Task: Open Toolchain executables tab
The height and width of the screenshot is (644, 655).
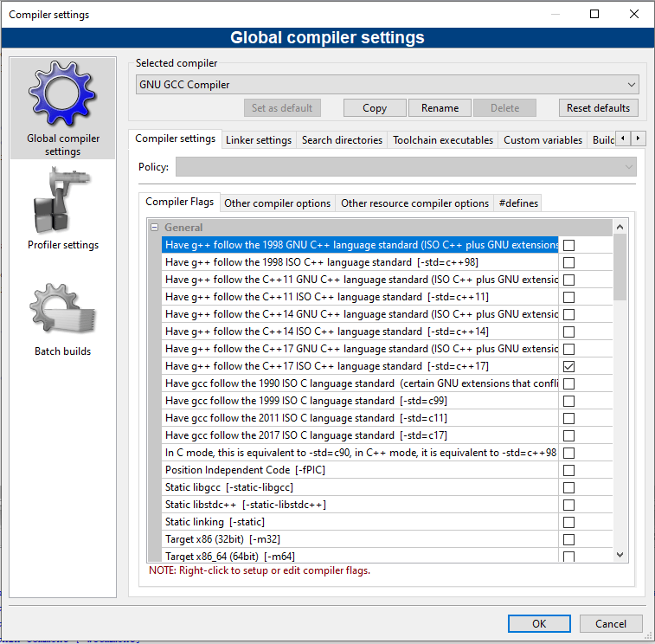Action: 443,140
